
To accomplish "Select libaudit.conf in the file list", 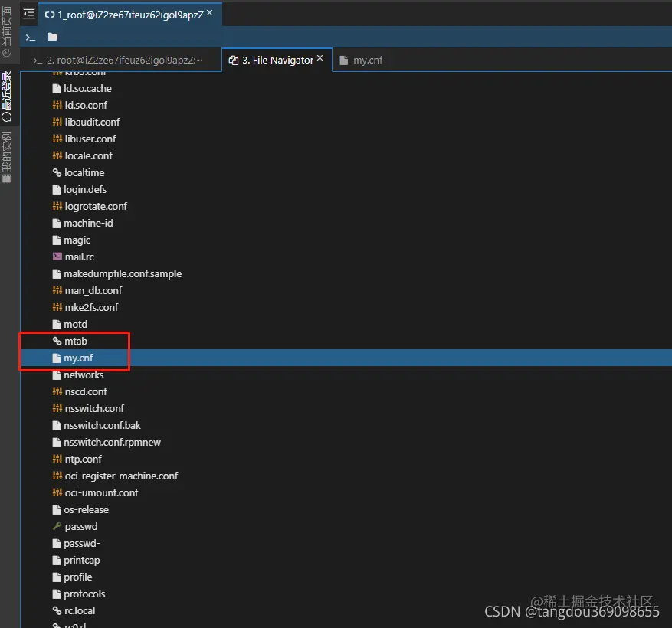I will click(x=92, y=122).
